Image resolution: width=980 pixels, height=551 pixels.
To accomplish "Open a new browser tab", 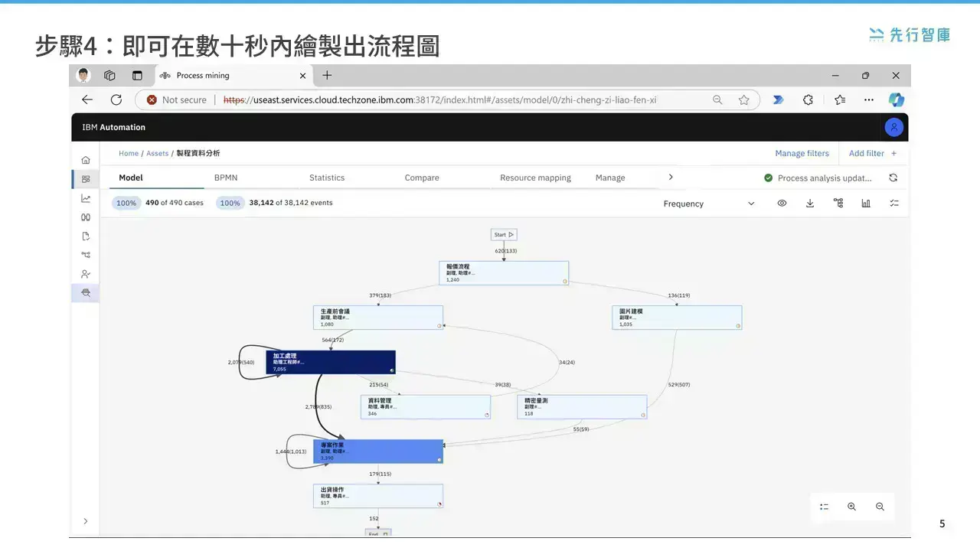I will [327, 75].
